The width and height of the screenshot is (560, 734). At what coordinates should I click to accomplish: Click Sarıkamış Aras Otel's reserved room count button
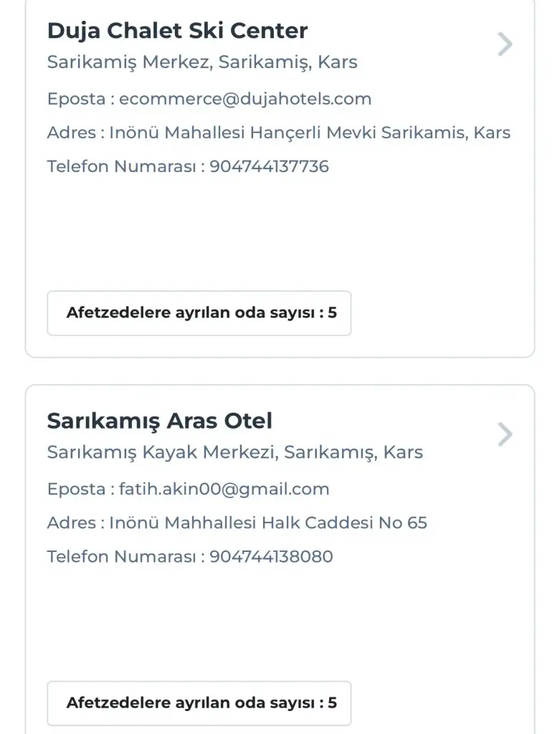pyautogui.click(x=199, y=703)
